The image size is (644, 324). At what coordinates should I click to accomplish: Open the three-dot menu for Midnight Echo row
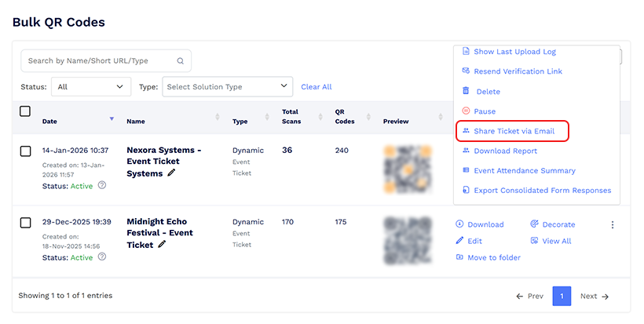613,224
